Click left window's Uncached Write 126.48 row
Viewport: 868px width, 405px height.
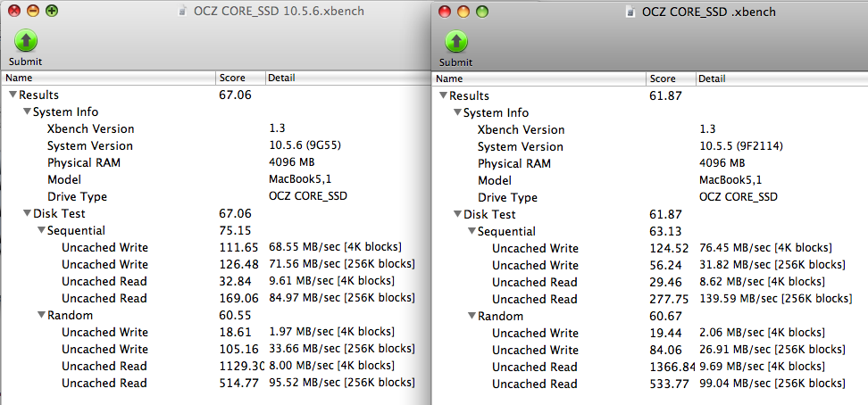(x=216, y=264)
